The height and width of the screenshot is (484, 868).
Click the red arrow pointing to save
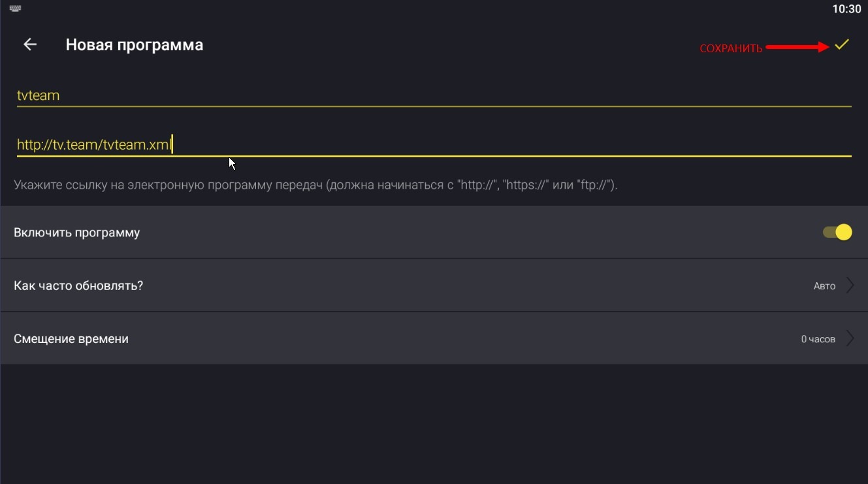[797, 47]
